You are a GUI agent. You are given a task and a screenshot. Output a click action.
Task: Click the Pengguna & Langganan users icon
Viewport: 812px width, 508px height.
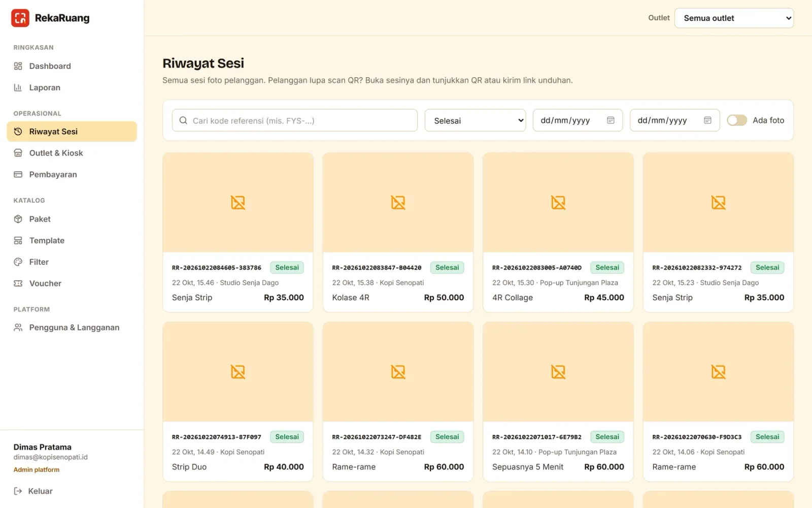(18, 328)
